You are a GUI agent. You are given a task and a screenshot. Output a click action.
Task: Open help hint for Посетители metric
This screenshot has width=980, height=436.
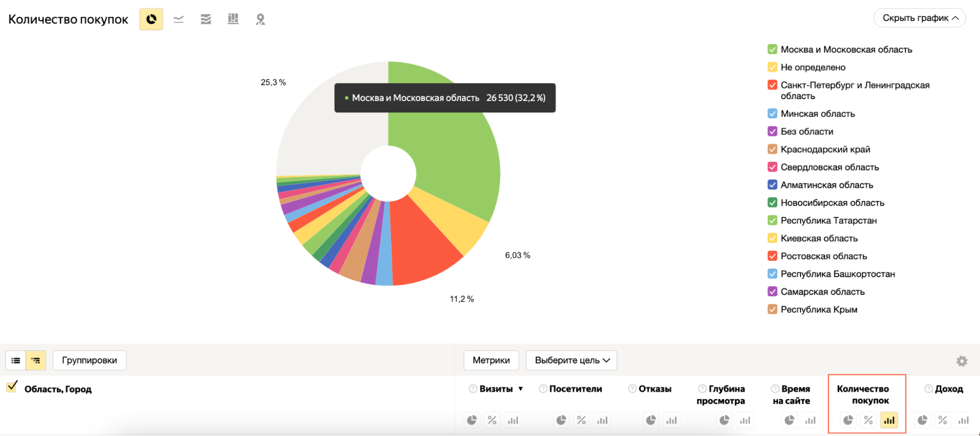(x=543, y=389)
